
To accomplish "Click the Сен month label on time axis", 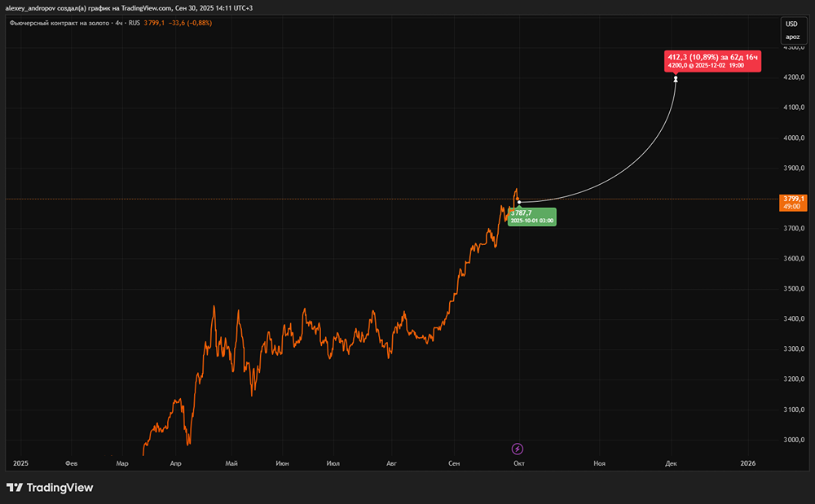I will pyautogui.click(x=454, y=463).
